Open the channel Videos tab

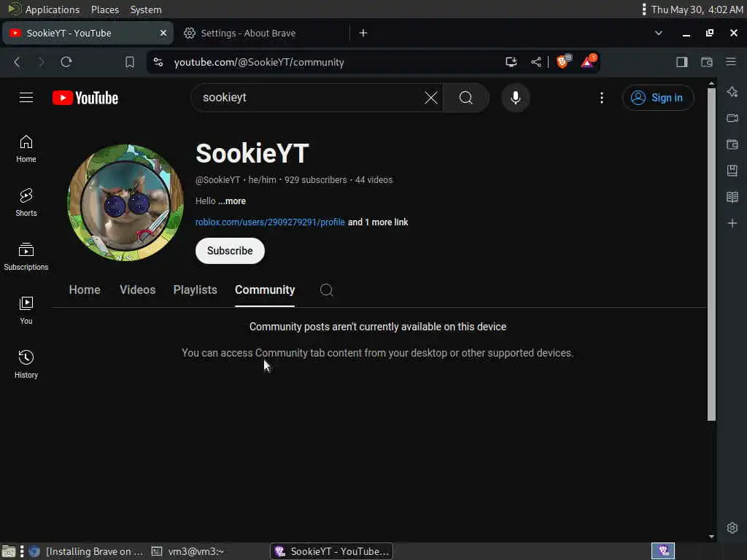click(137, 289)
